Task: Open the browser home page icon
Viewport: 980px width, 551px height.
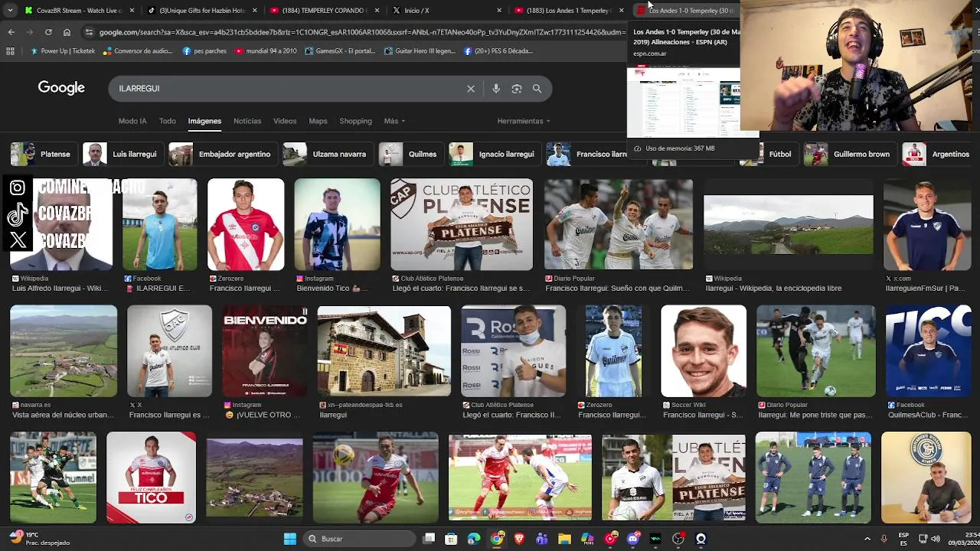Action: 67,32
